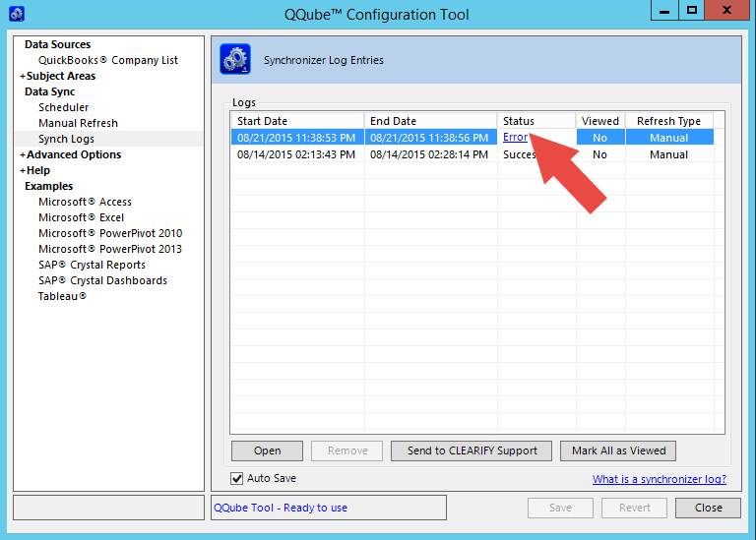Viewport: 756px width, 540px height.
Task: Select start date 08/21/2015 11:38:53 PM cell
Action: pyautogui.click(x=297, y=138)
